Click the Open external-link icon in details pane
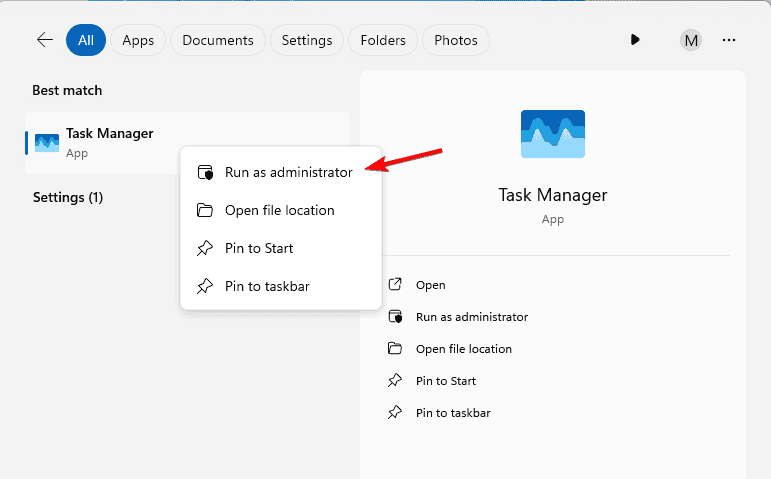771x479 pixels. pyautogui.click(x=395, y=284)
